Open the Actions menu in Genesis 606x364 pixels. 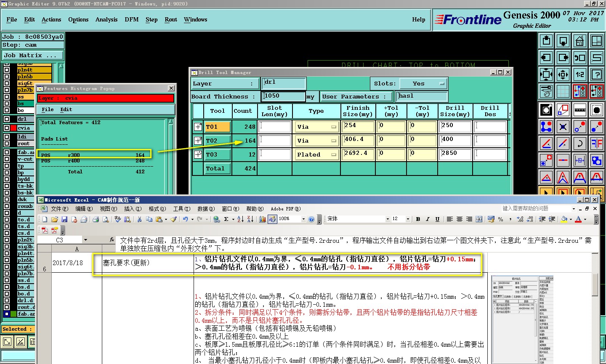pyautogui.click(x=51, y=20)
